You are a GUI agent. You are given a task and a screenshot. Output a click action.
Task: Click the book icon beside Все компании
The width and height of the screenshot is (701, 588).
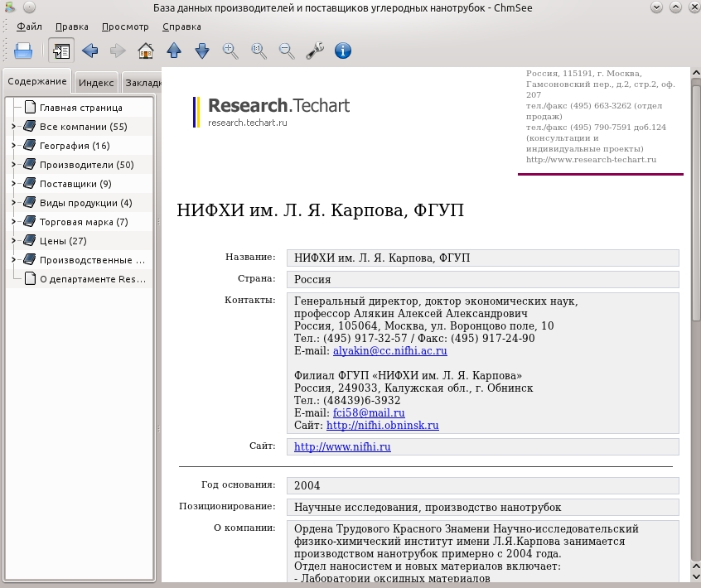click(30, 127)
